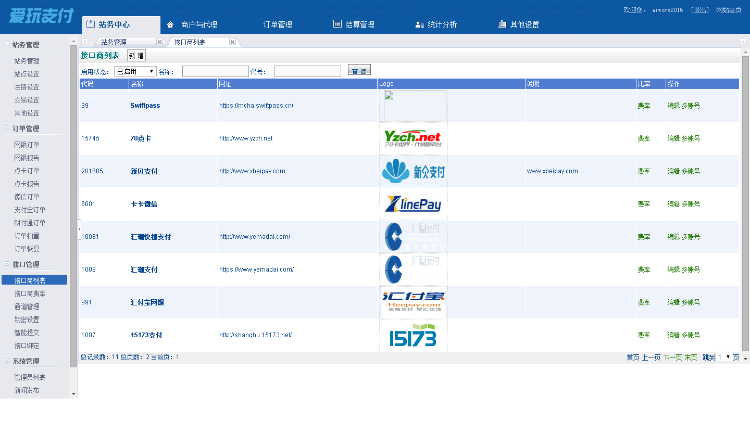Click 编辑 in the 汇付宝网银 row
750x435 pixels.
673,302
